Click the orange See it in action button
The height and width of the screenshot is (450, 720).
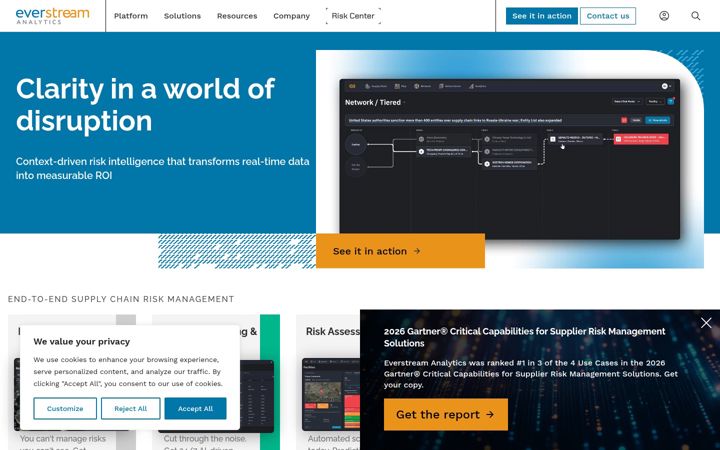click(400, 251)
